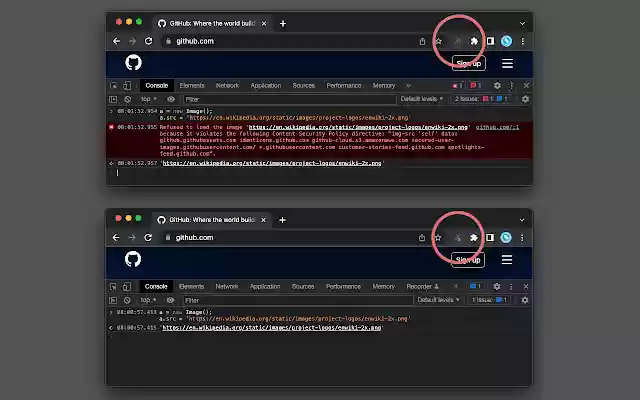The width and height of the screenshot is (640, 400).
Task: Reload github.com in the top window
Action: tap(149, 41)
